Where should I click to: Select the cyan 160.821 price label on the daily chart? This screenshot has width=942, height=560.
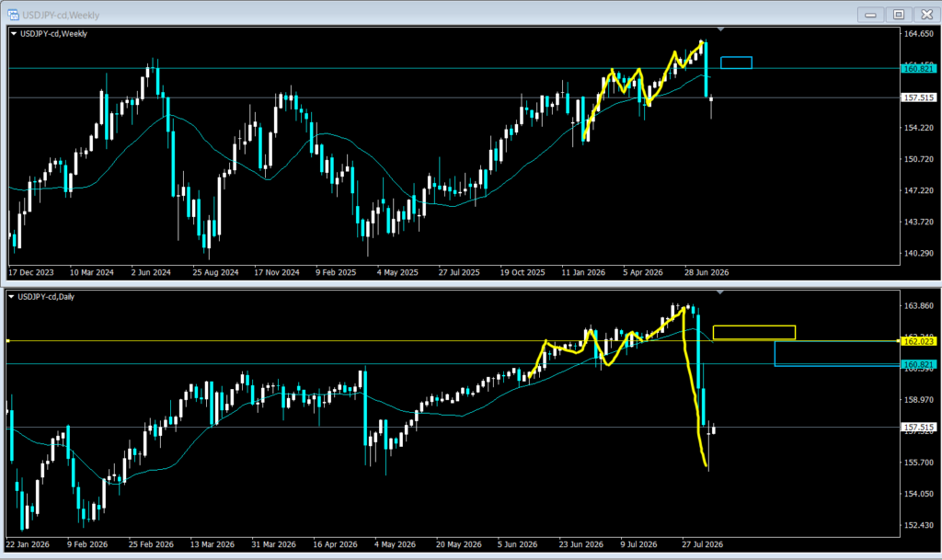tap(919, 364)
